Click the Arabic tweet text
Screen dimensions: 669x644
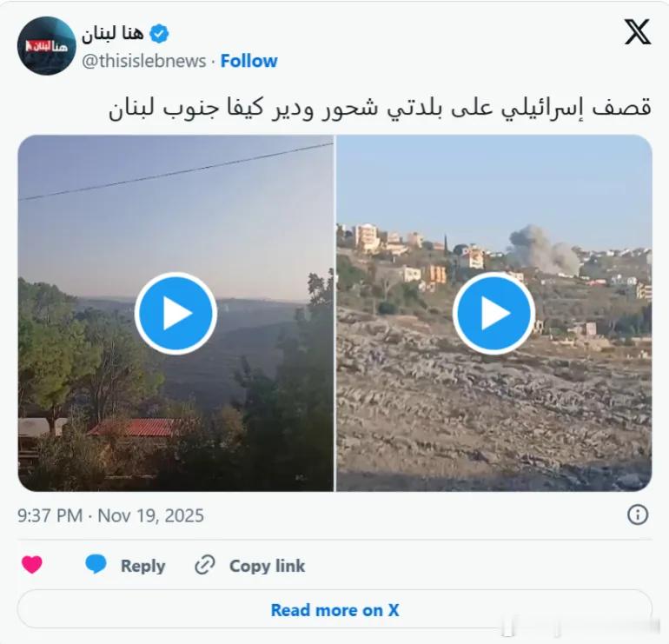(380, 108)
